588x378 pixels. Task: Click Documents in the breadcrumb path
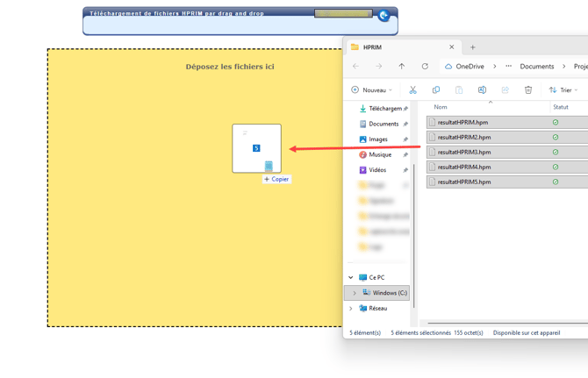pyautogui.click(x=536, y=67)
